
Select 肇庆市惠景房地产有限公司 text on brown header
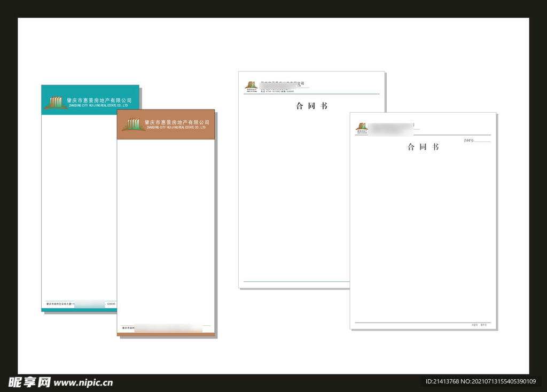(x=177, y=122)
